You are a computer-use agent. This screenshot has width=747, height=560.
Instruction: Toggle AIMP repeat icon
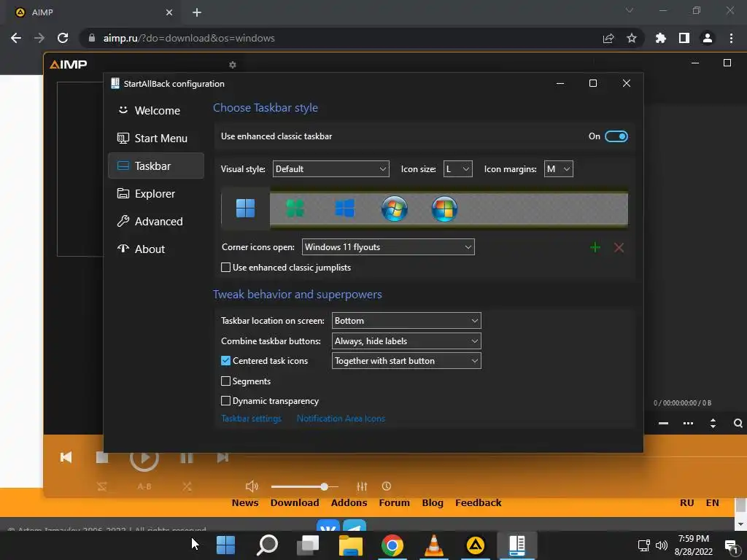(102, 486)
